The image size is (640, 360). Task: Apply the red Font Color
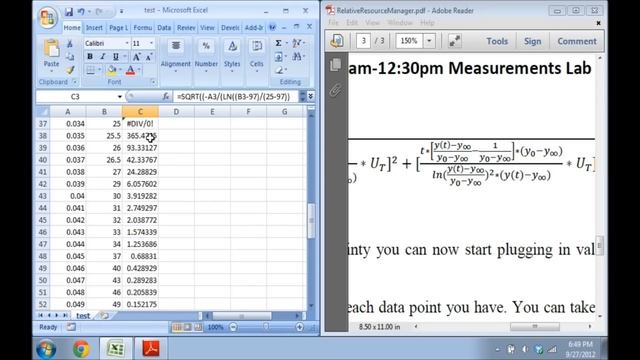(131, 70)
